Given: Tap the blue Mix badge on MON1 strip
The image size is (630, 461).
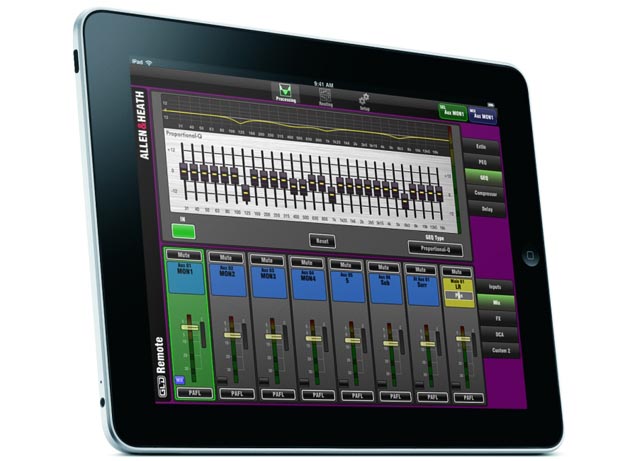Looking at the screenshot, I should pos(180,379).
